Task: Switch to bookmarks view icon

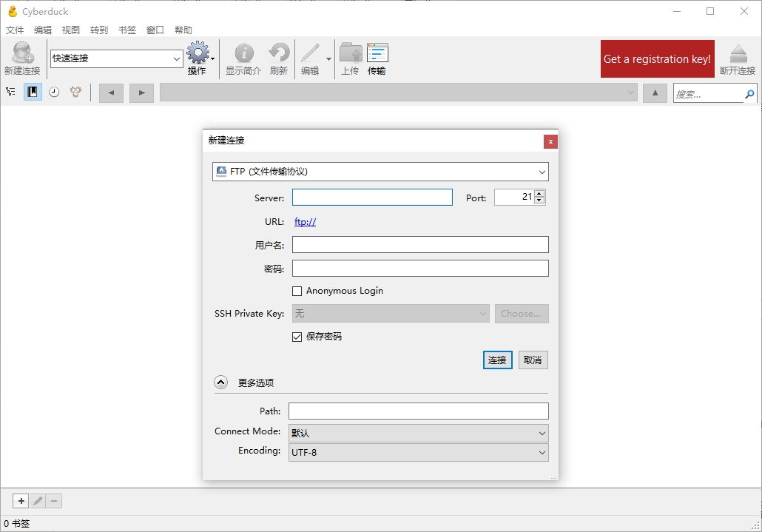Action: (33, 92)
